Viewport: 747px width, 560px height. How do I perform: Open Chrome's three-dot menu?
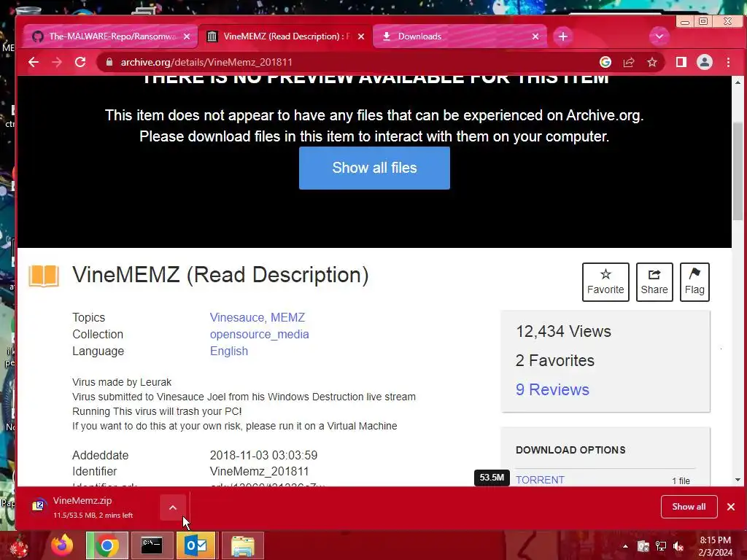coord(728,63)
